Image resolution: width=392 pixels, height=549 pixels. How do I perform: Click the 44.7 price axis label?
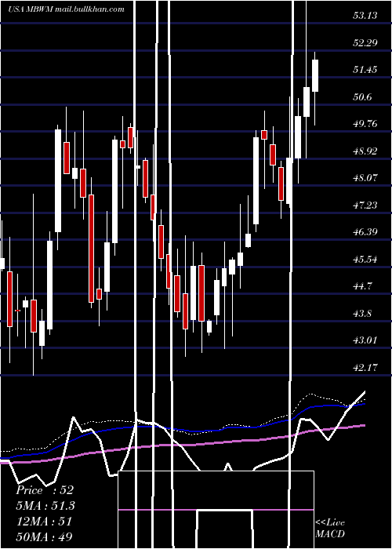click(x=362, y=286)
